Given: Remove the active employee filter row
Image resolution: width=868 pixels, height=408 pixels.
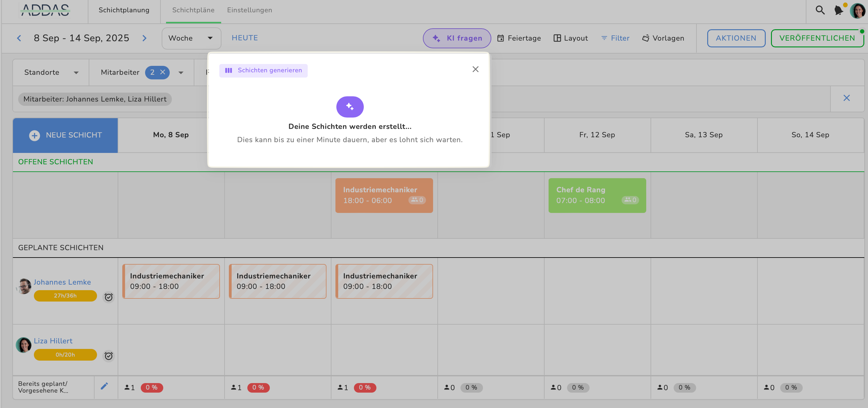Looking at the screenshot, I should [846, 98].
